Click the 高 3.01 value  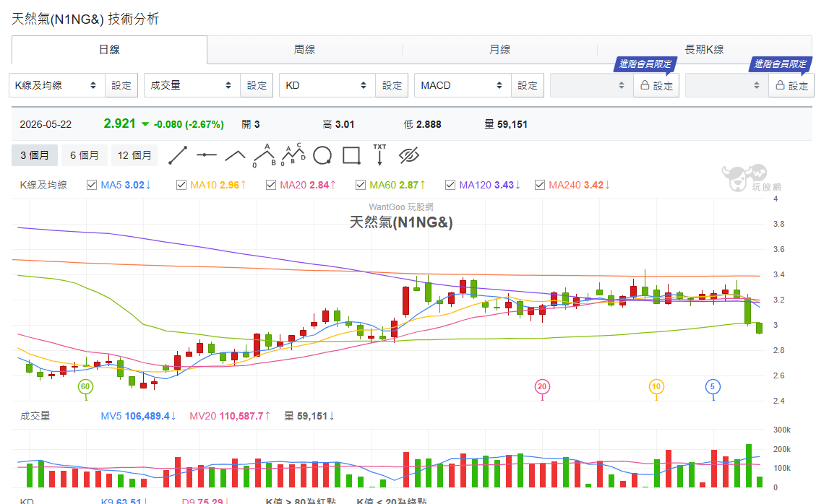click(x=338, y=124)
